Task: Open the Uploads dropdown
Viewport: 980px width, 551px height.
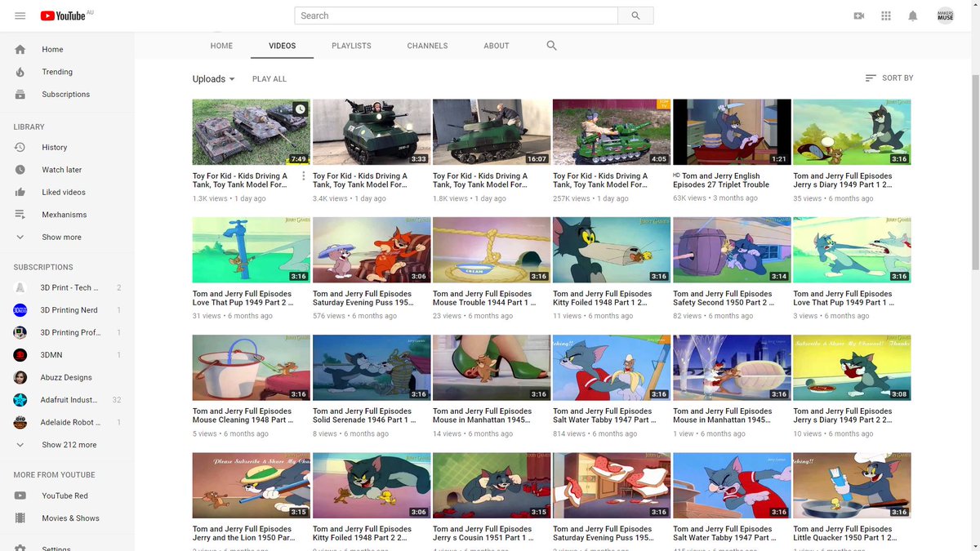Action: coord(214,79)
